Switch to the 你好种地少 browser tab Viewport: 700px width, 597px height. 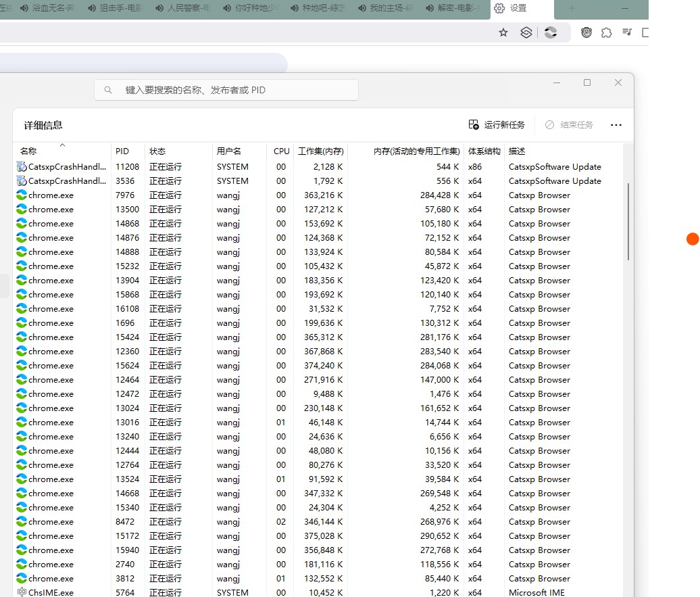point(251,8)
